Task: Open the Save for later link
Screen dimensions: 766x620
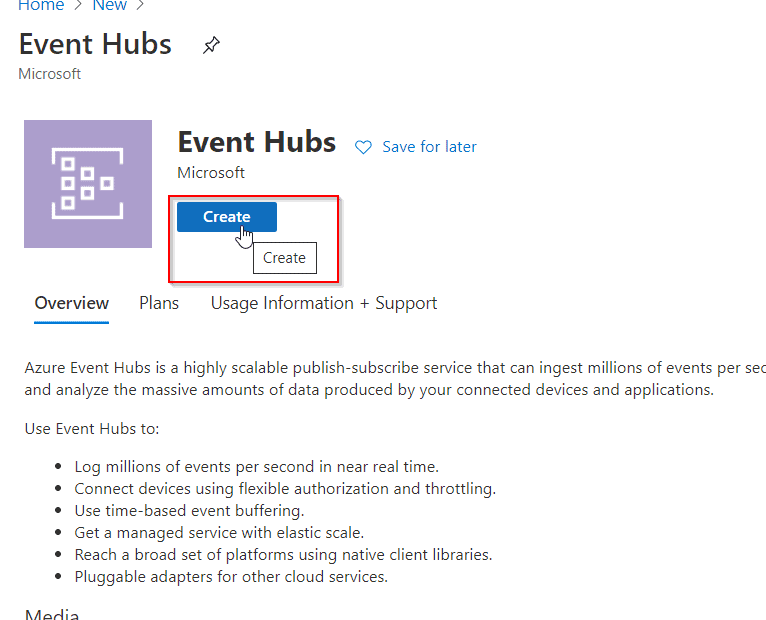Action: 429,147
